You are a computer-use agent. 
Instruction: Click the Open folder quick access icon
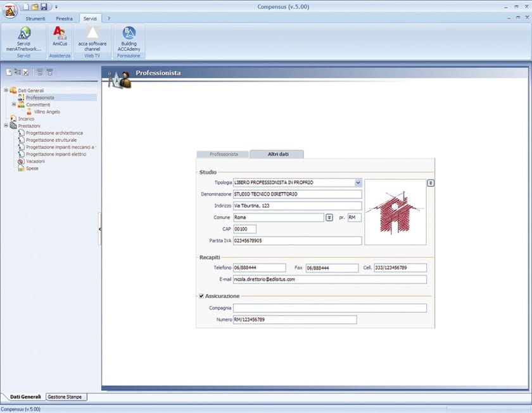click(34, 6)
